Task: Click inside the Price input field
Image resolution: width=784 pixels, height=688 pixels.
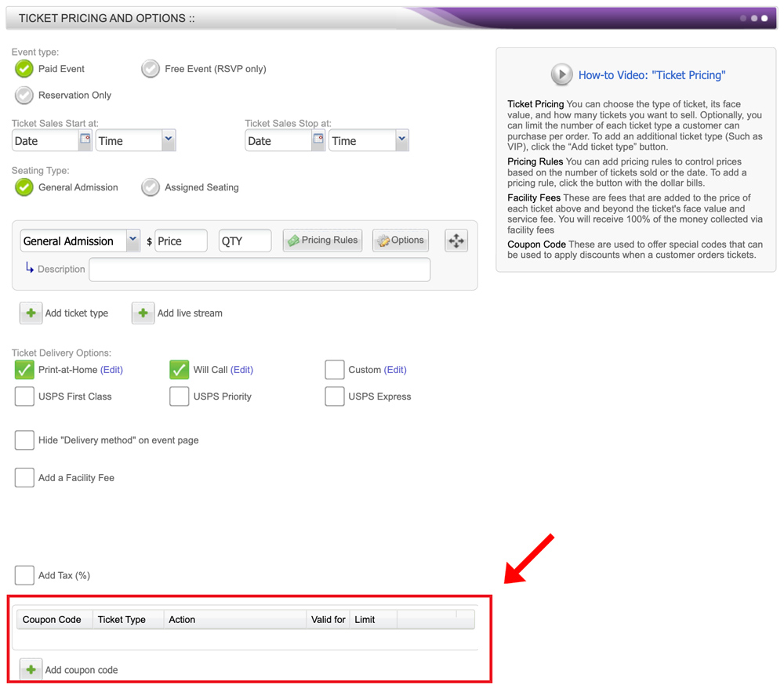Action: (180, 241)
